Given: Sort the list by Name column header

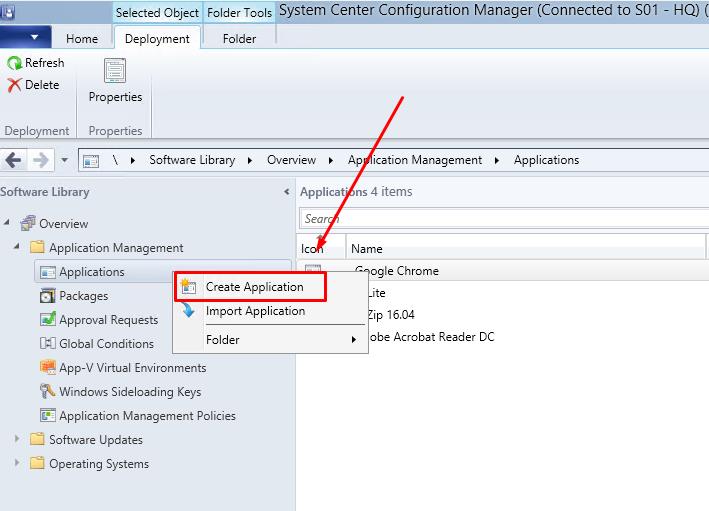Looking at the screenshot, I should point(367,249).
